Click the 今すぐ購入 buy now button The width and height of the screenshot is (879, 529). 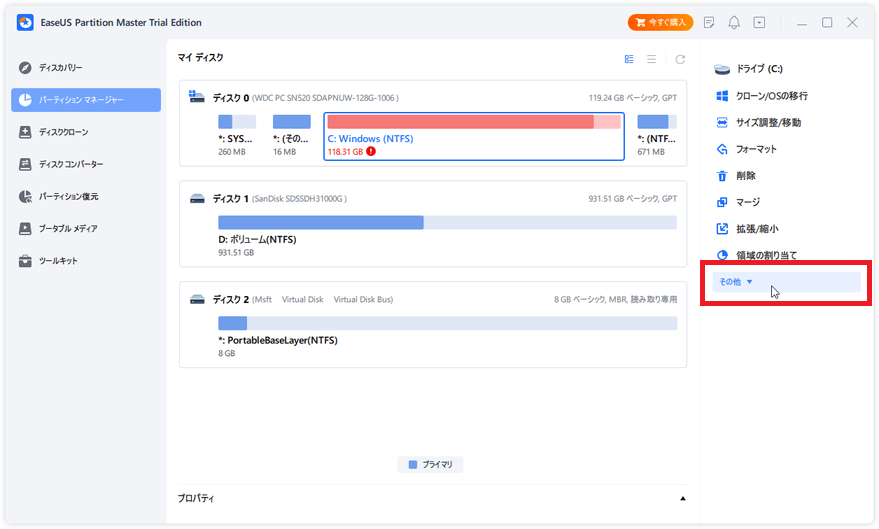660,22
